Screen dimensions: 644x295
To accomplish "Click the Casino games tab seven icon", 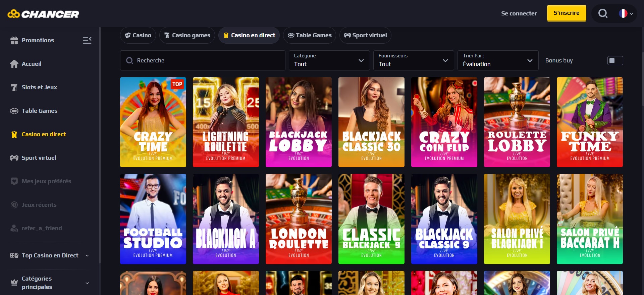I will point(167,35).
